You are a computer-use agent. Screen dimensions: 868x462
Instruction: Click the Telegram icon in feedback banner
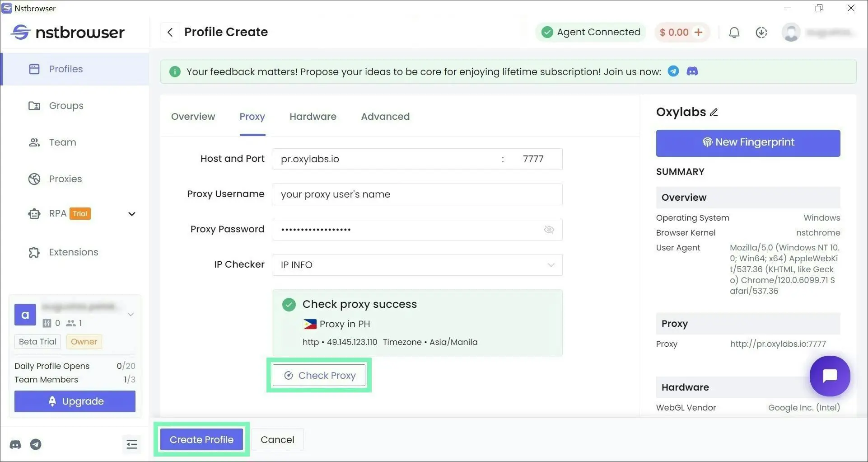(673, 71)
